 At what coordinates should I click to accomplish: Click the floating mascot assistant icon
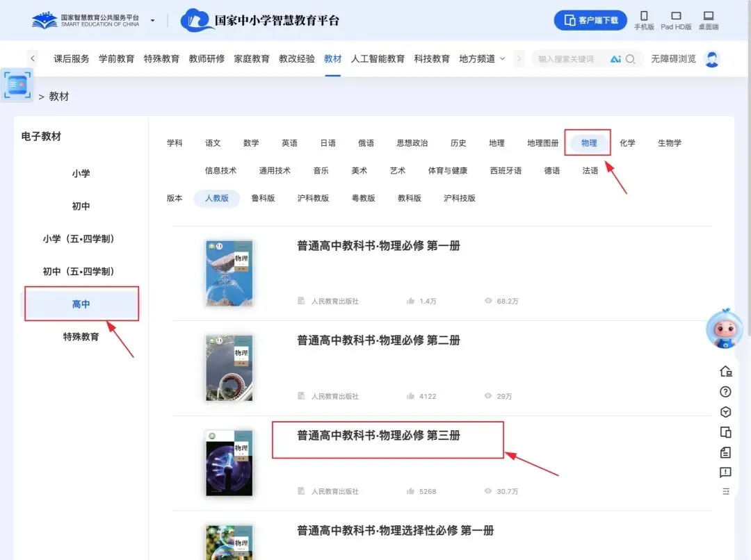click(x=725, y=329)
